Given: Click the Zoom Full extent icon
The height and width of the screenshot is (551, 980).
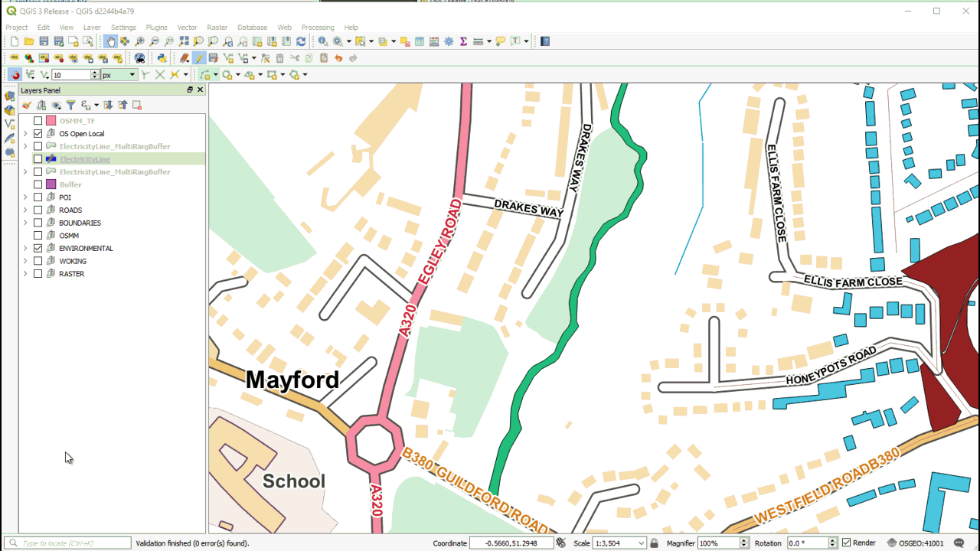Looking at the screenshot, I should coord(184,41).
